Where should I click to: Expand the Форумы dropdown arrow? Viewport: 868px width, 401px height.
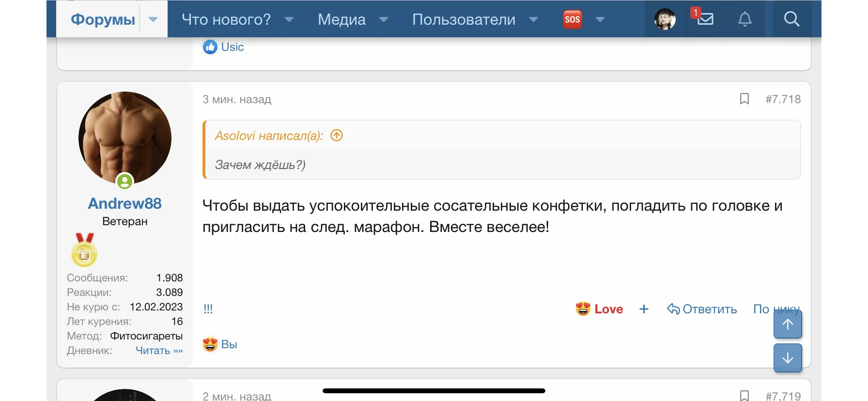click(153, 19)
